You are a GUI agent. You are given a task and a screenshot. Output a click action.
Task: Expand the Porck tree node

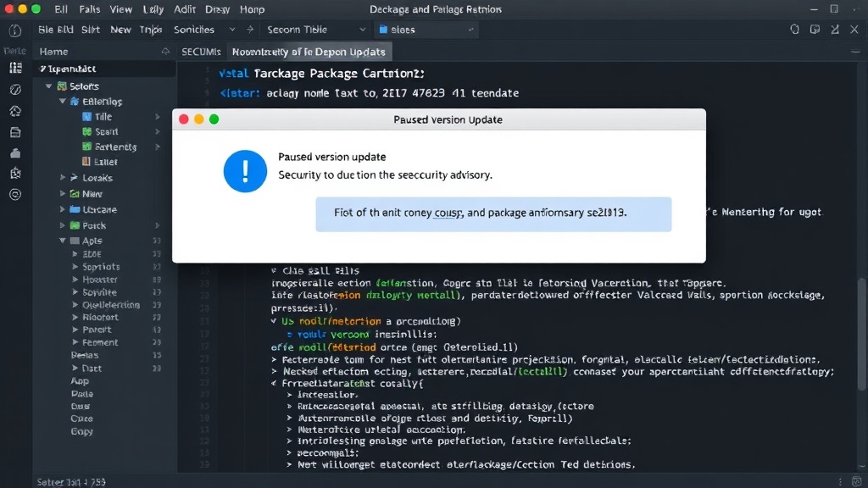point(63,225)
